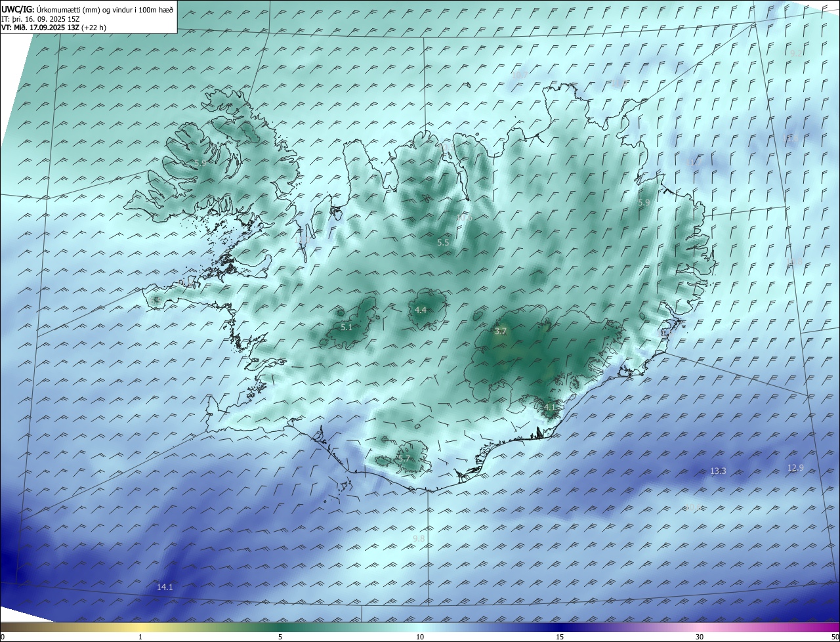Click the 'VT: Mið. 17.09.2025 13Z (+22 h)' line
840x642 pixels.
click(x=54, y=28)
